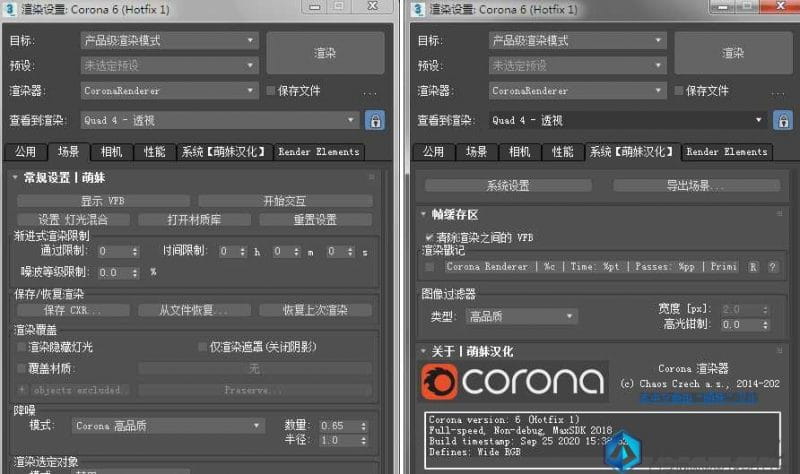Click the Show VFB button
The image size is (800, 474).
pyautogui.click(x=104, y=201)
